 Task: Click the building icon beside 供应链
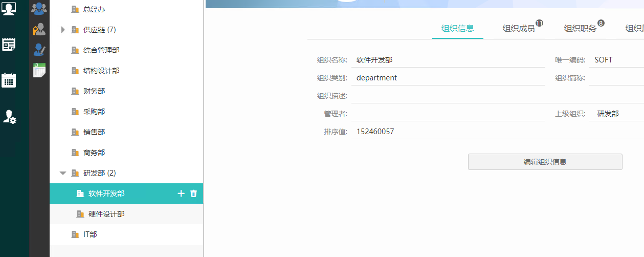[x=75, y=30]
